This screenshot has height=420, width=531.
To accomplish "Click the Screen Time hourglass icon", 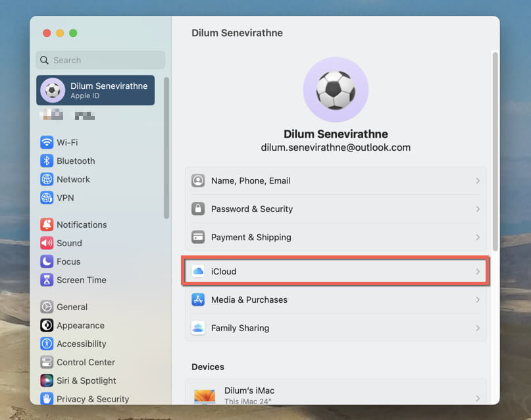I will [x=47, y=280].
